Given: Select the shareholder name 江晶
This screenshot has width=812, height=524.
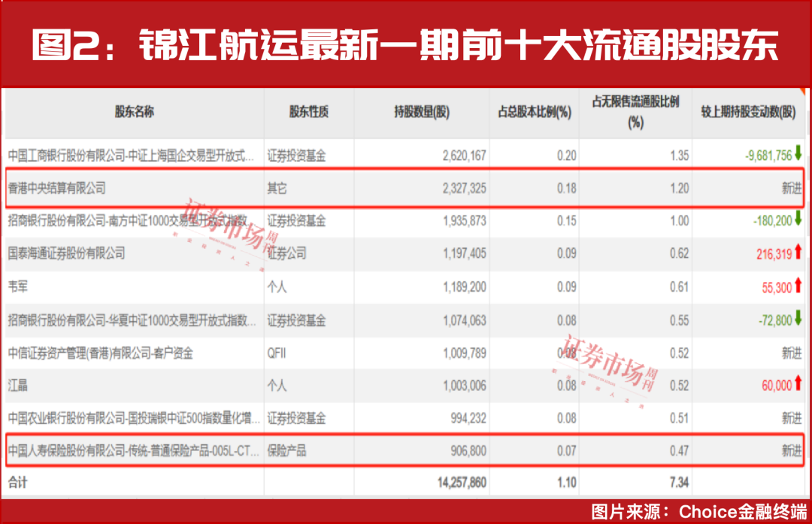Looking at the screenshot, I should 17,385.
